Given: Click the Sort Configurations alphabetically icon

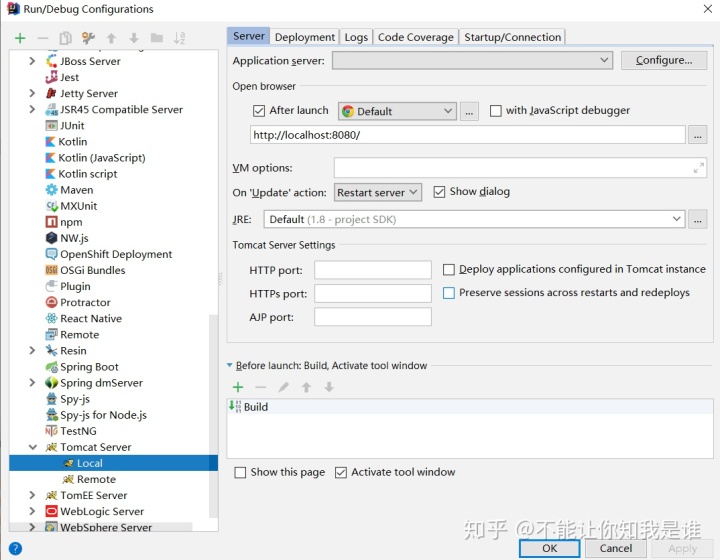Looking at the screenshot, I should [x=179, y=38].
